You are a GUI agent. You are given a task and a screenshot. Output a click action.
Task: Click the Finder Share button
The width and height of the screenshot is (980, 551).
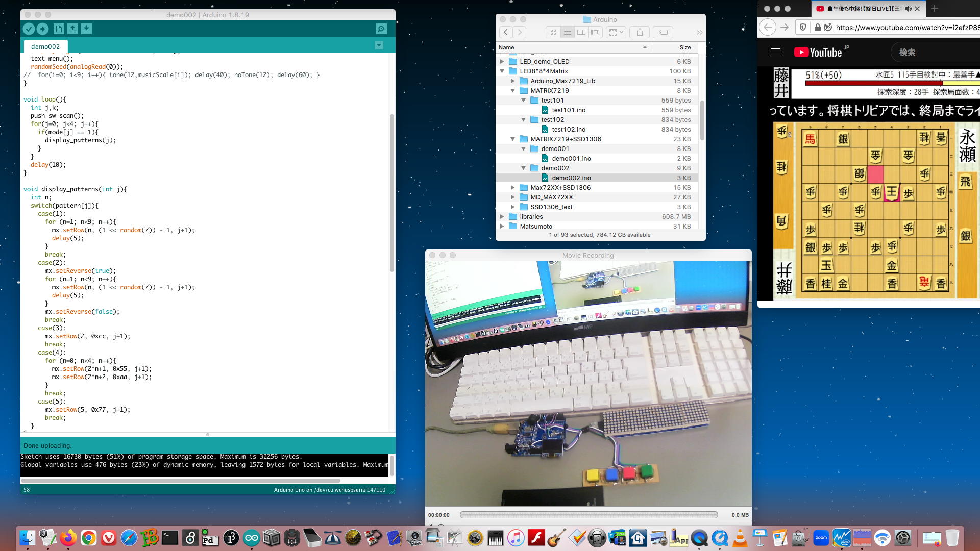640,32
